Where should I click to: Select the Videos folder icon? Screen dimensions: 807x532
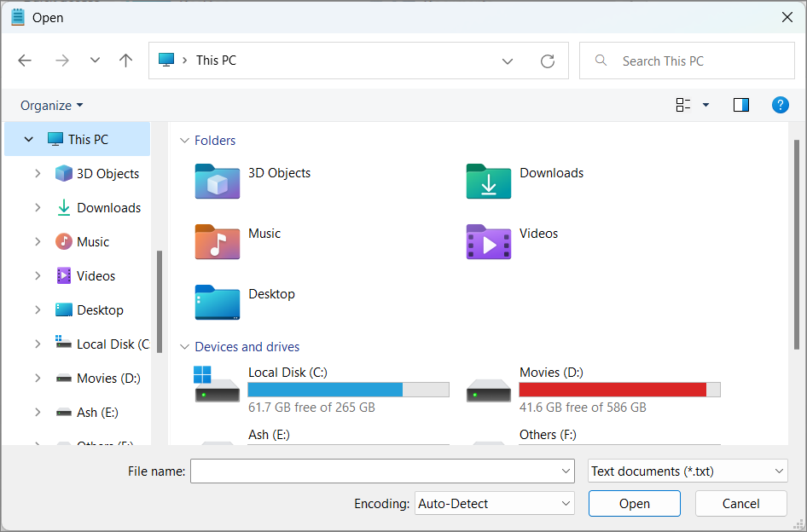click(489, 242)
